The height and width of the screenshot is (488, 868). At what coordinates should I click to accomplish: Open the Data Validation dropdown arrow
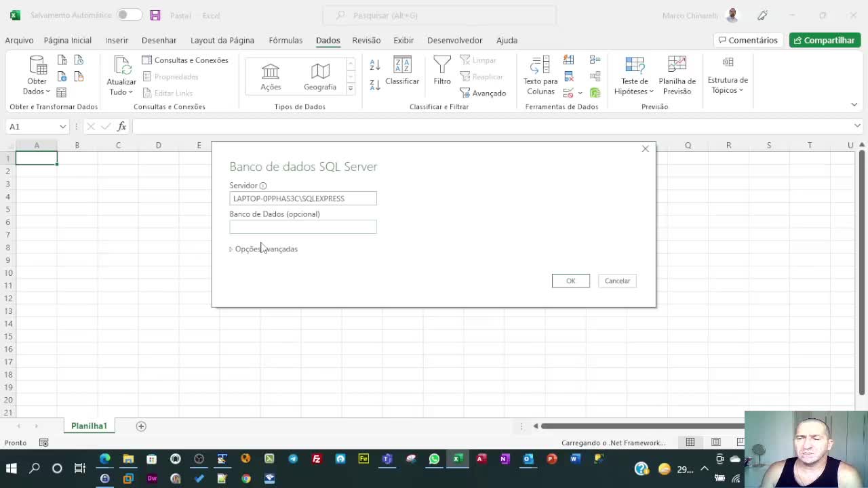click(580, 93)
